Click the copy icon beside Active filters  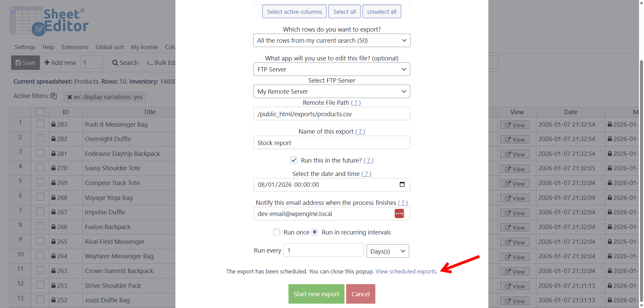point(54,96)
